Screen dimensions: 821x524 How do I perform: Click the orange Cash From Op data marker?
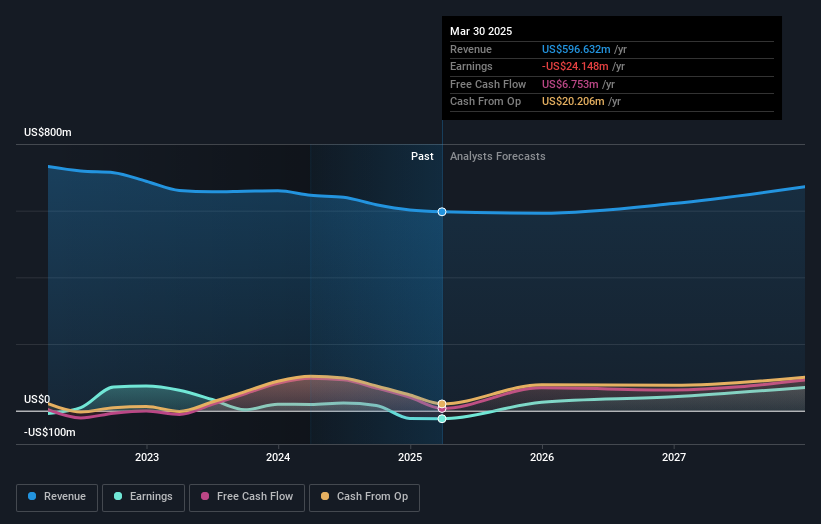coord(442,404)
